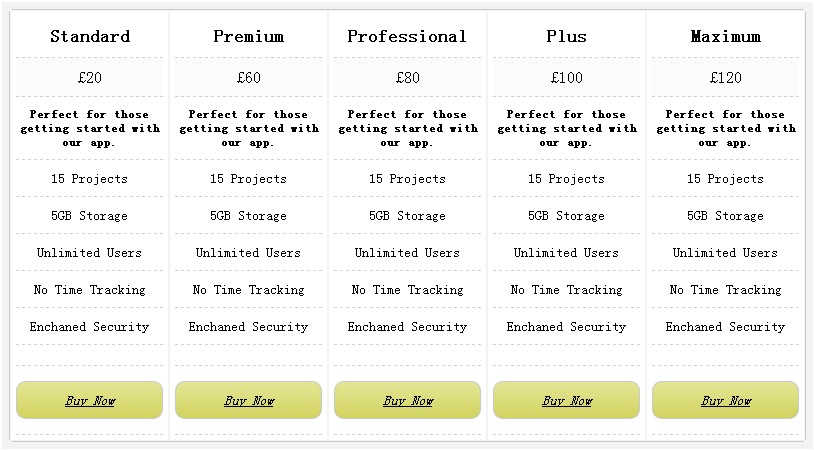
Task: Click the Professional plan heading
Action: 407,37
